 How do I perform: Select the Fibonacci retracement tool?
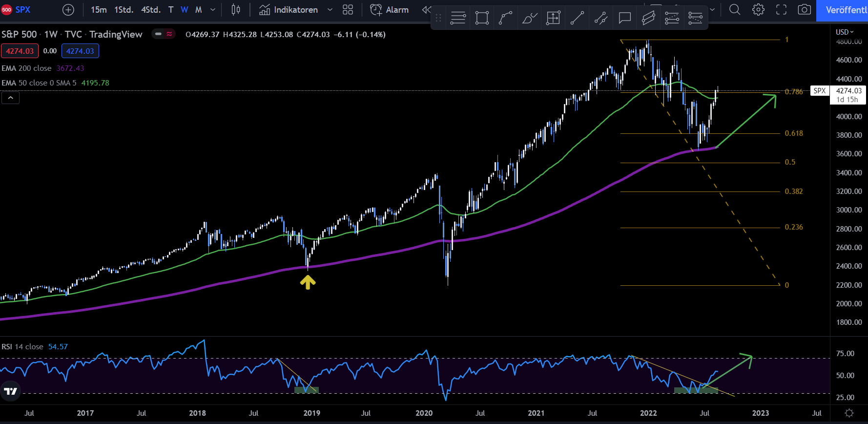point(458,18)
